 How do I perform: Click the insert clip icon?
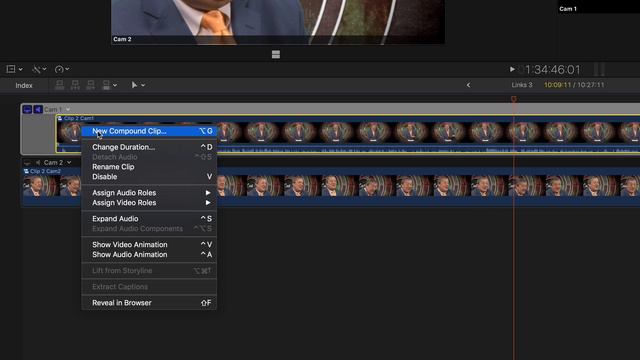click(x=75, y=85)
